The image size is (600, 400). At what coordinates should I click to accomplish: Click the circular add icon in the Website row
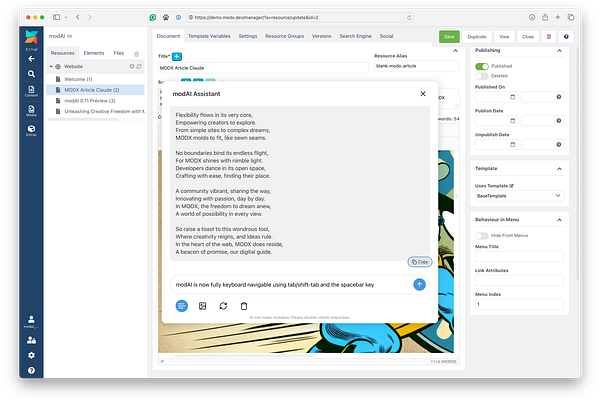(x=132, y=66)
